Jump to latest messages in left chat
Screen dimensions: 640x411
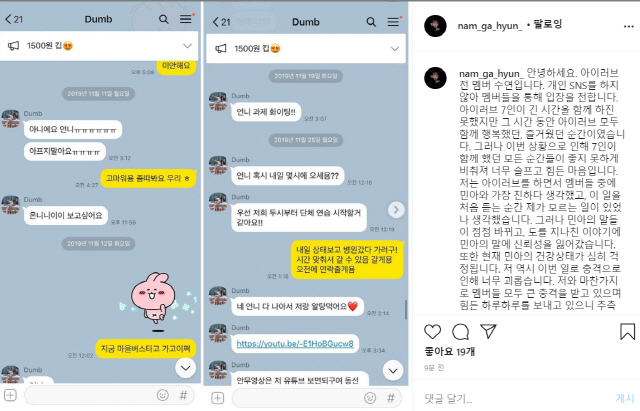point(185,368)
